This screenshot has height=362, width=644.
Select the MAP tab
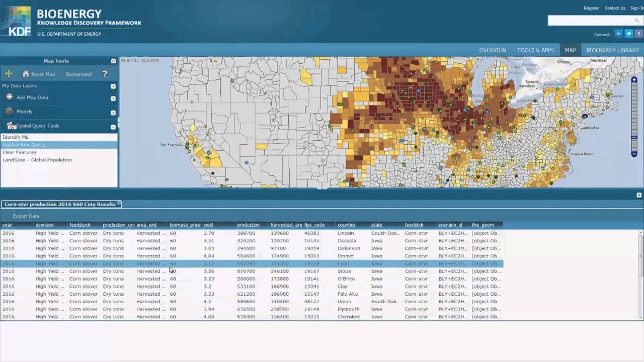(570, 50)
